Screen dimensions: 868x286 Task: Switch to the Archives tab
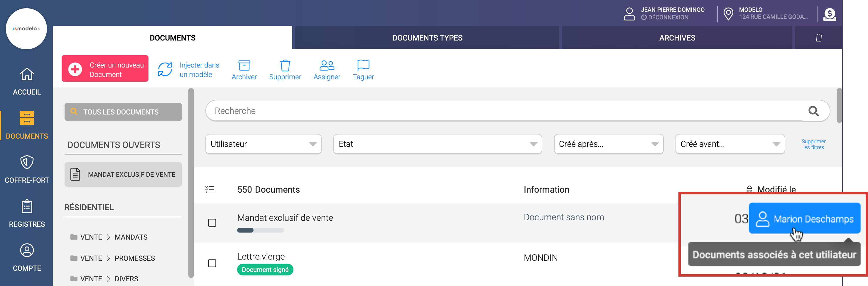coord(677,38)
